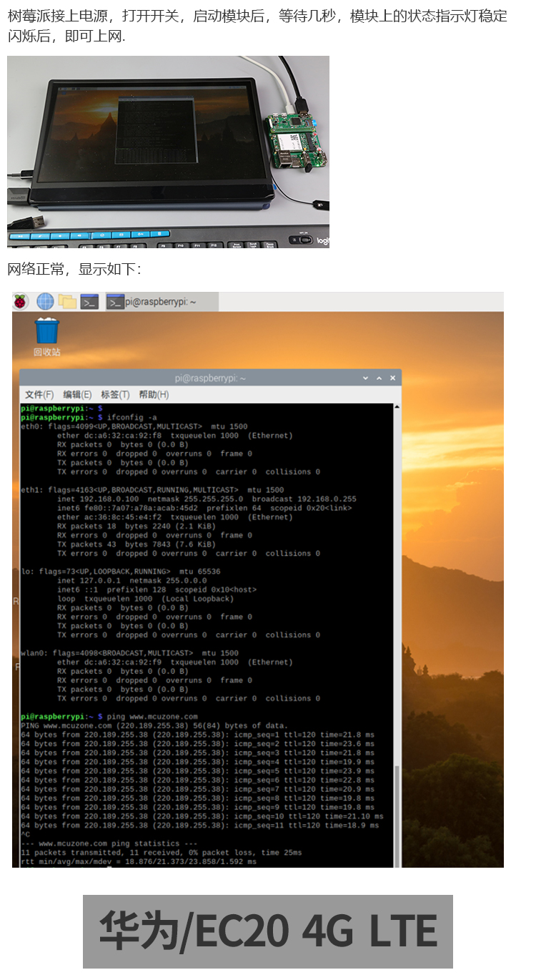Click the 'eth1: flags=4163' line

[x=152, y=490]
